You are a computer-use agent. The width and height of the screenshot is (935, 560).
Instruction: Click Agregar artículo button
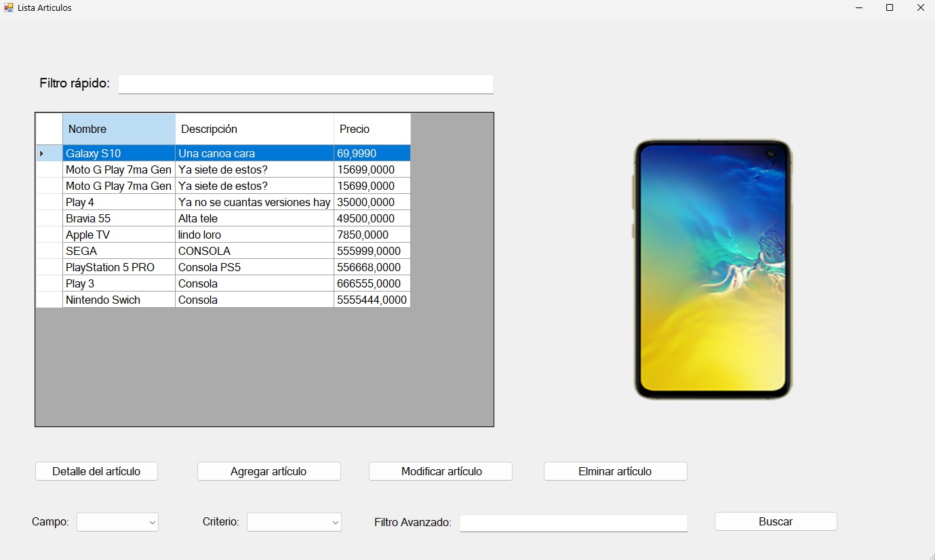(268, 471)
